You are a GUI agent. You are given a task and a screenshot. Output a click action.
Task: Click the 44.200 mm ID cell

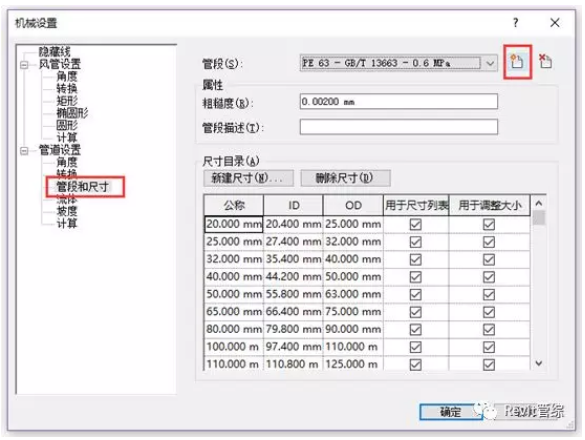coord(294,277)
